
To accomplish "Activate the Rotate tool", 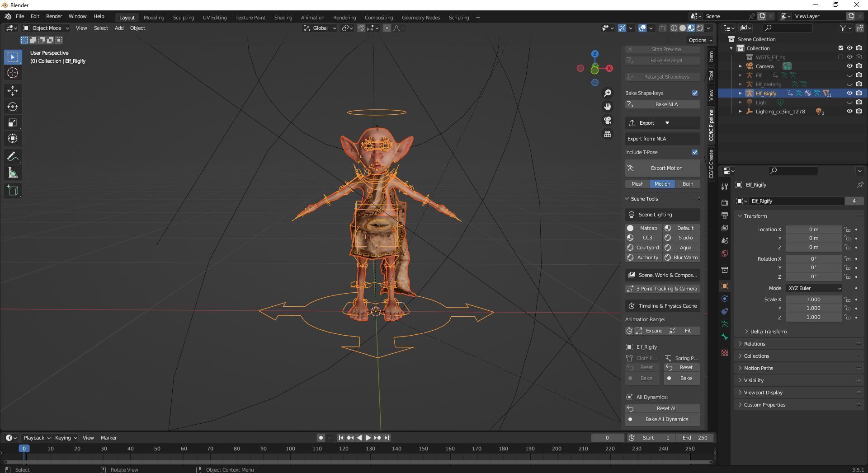I will (13, 107).
